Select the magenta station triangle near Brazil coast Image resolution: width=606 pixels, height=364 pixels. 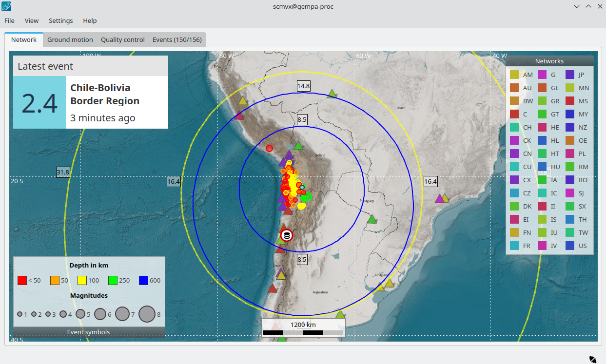click(439, 199)
